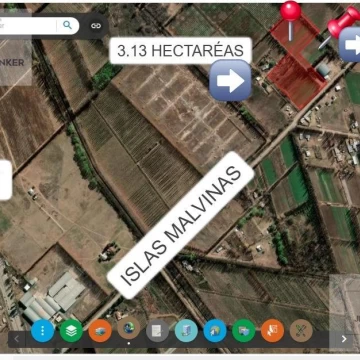The width and height of the screenshot is (360, 360).
Task: Open the first orange widget after layers
Action: (x=100, y=331)
